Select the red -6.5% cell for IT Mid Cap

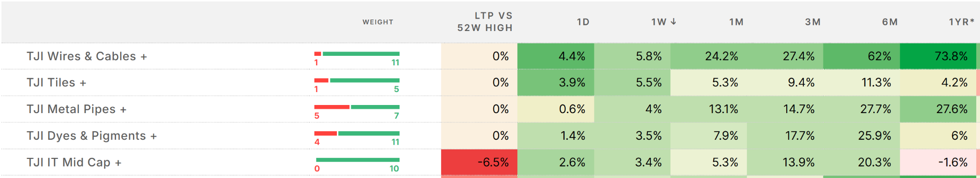479,162
